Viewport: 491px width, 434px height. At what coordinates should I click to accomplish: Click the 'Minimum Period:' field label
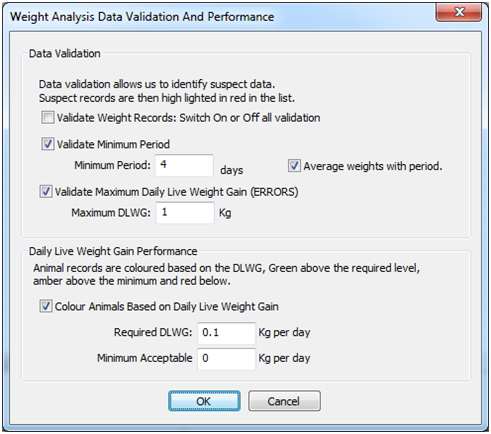tap(112, 165)
